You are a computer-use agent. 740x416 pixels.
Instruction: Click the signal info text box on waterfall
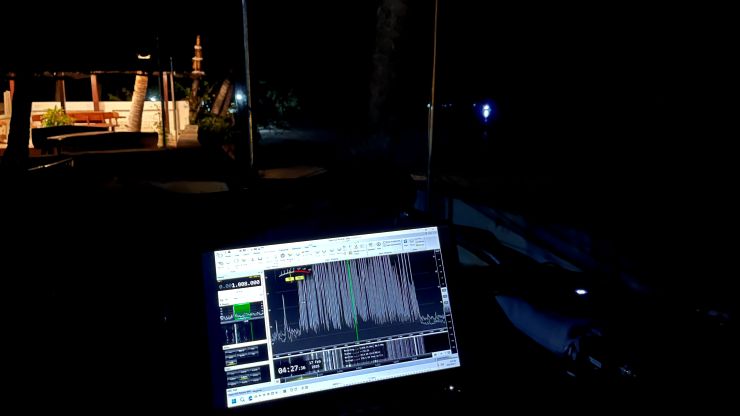point(363,354)
